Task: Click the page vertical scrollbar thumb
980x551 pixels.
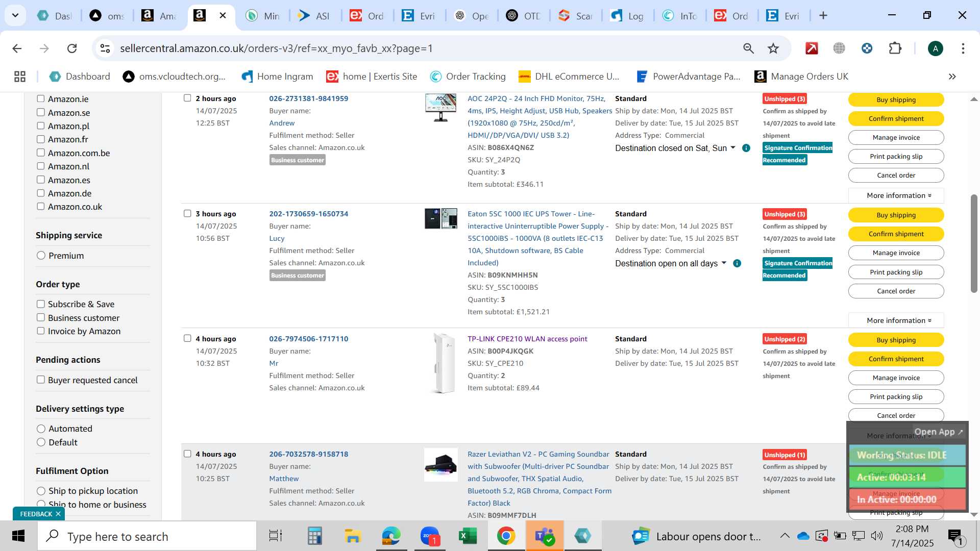Action: (974, 243)
